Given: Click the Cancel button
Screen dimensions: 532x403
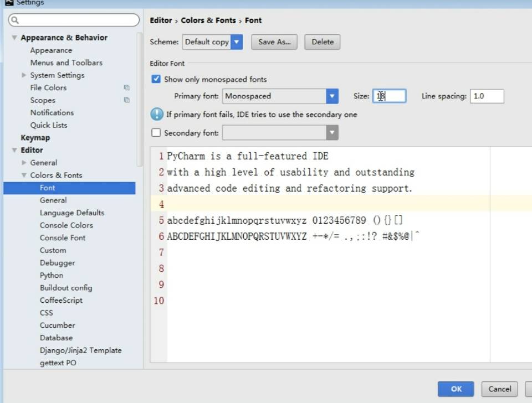Looking at the screenshot, I should pos(499,389).
